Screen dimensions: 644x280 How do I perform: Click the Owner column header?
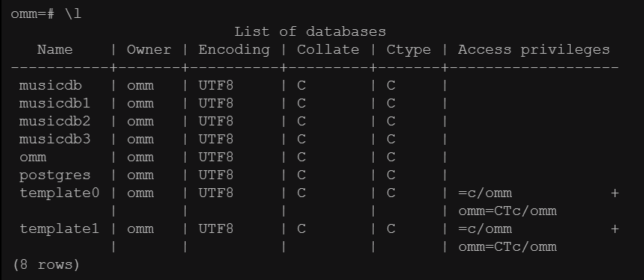pyautogui.click(x=149, y=50)
